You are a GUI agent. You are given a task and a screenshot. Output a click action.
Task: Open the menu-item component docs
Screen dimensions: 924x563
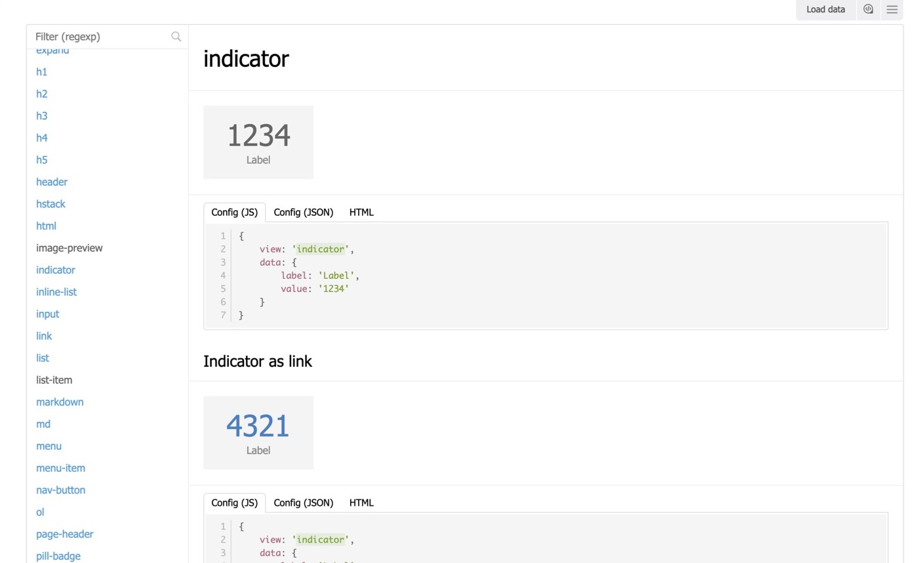60,468
